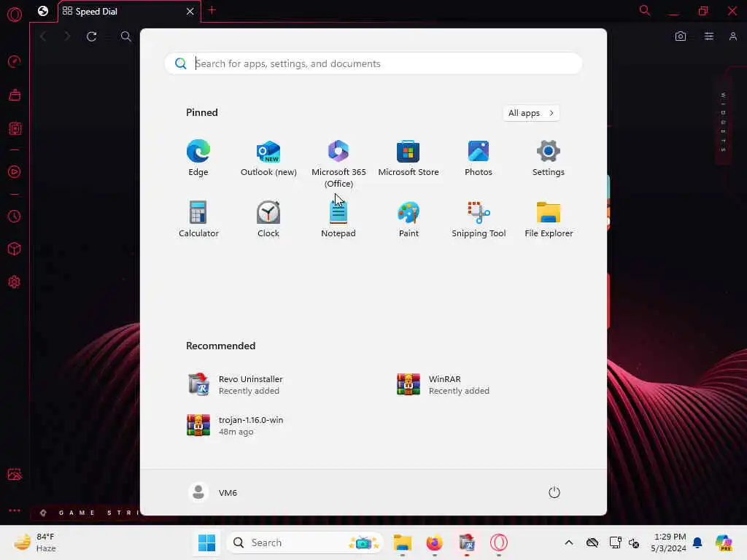Open Notepad from pinned apps
Viewport: 747px width, 560px height.
(x=338, y=219)
